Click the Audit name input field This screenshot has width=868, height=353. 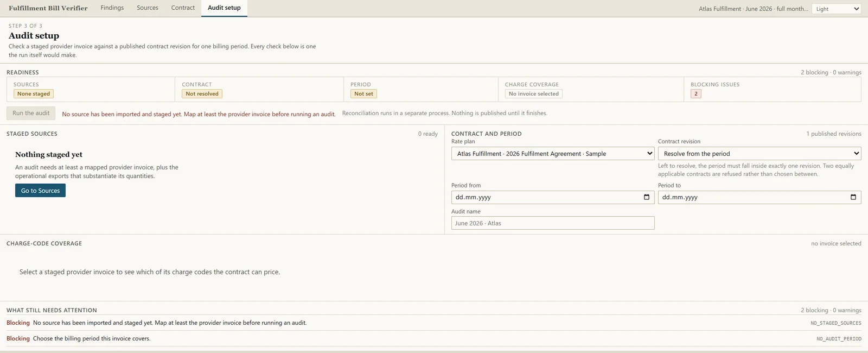[x=553, y=223]
